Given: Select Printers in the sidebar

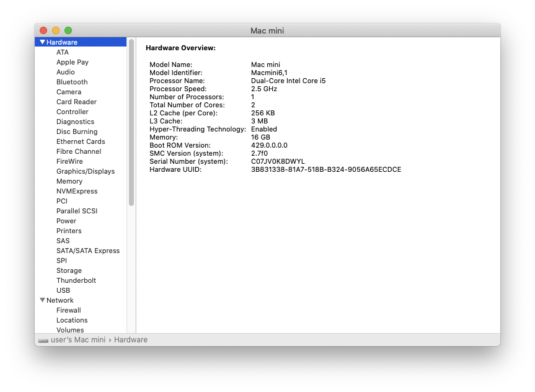Looking at the screenshot, I should point(69,231).
